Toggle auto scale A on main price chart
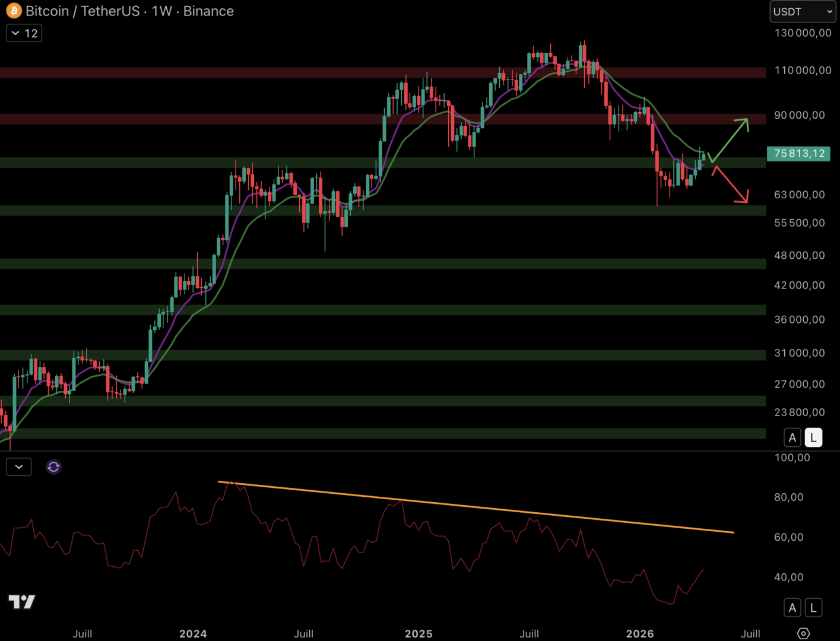The image size is (840, 641). 792,437
